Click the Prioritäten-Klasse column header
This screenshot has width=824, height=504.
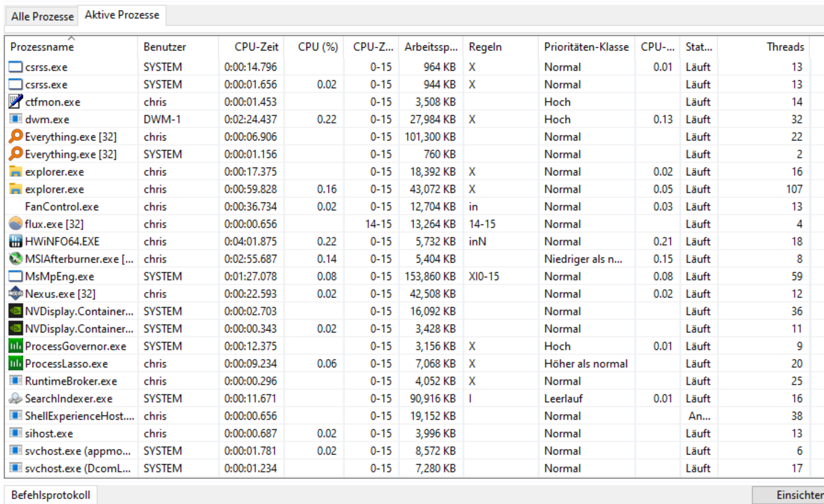pyautogui.click(x=586, y=47)
